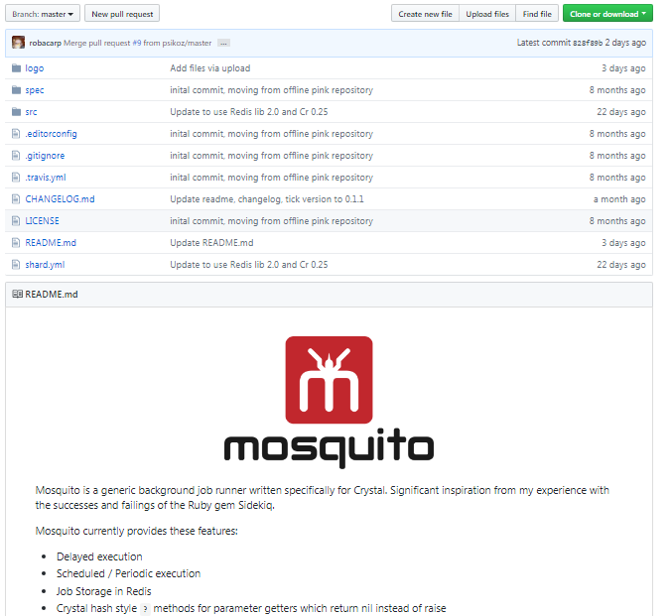672x616 pixels.
Task: Click 'a month ago' in CHANGELOG.md row
Action: (x=619, y=199)
